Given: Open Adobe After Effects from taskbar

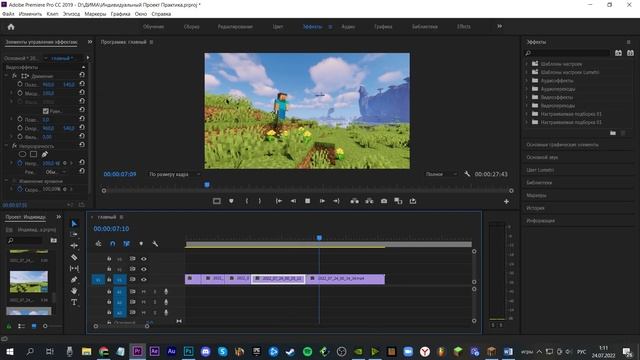Looking at the screenshot, I should [154, 351].
